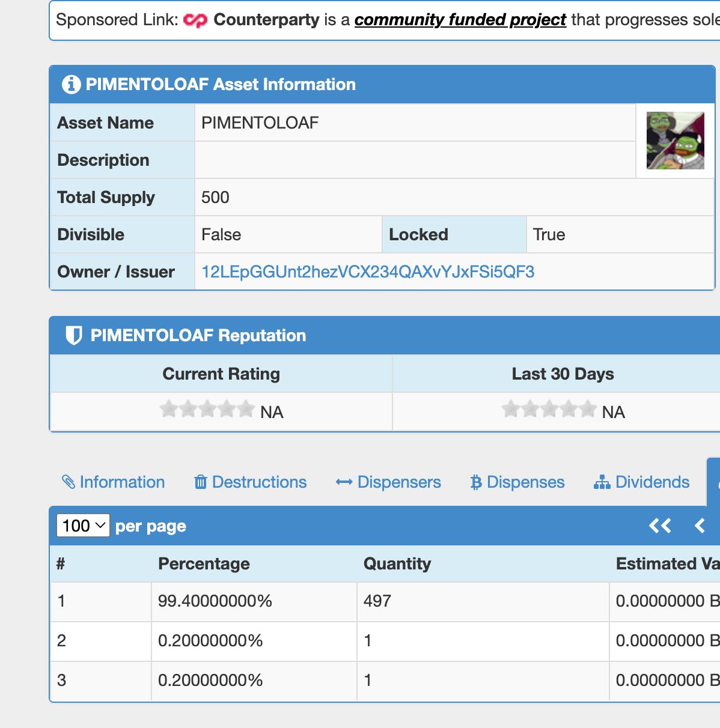Click the info icon in Asset Information header

[71, 85]
